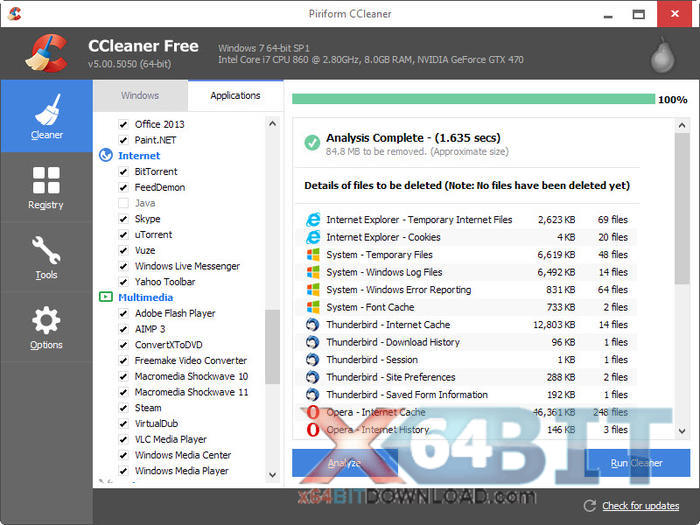700x525 pixels.
Task: Click the green Analysis Complete checkmark icon
Action: coord(312,143)
